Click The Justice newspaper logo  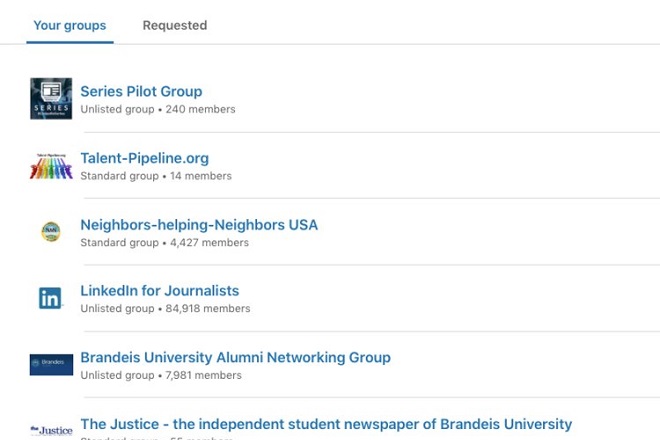tap(51, 430)
